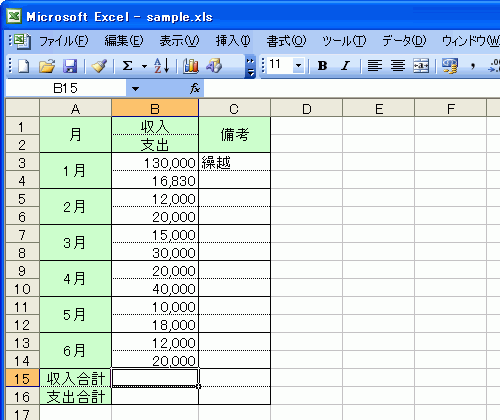
Task: Click the AutoSum sigma icon
Action: coord(127,66)
